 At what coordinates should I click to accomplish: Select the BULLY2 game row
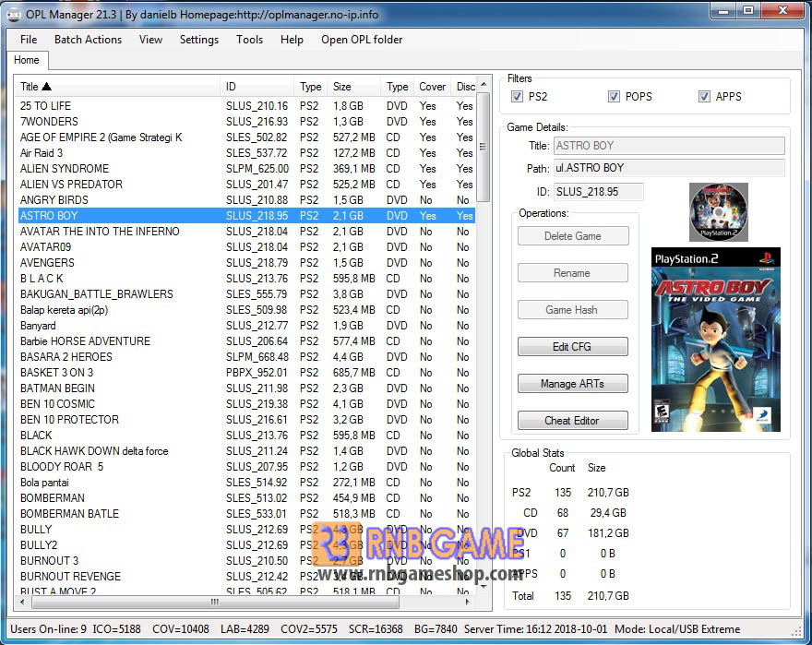[246, 545]
